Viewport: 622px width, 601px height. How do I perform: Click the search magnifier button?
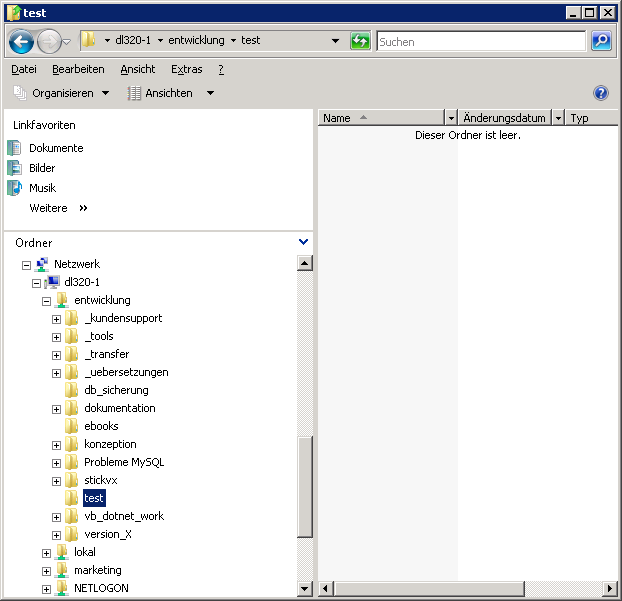[601, 41]
